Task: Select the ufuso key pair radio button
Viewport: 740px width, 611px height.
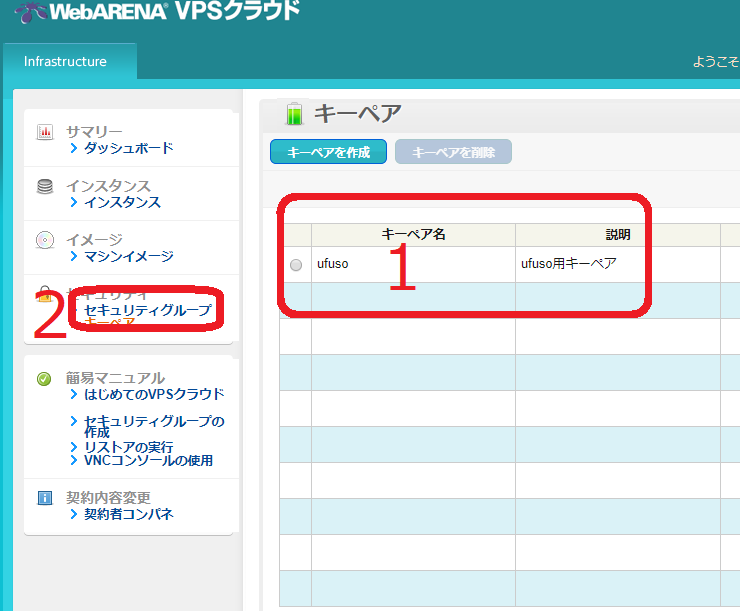Action: 296,265
